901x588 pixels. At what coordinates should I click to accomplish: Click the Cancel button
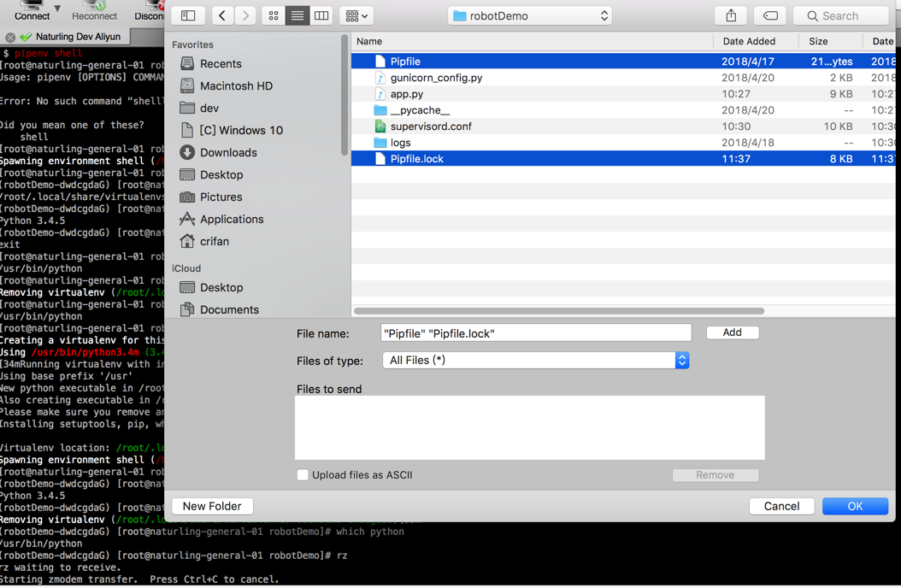781,506
